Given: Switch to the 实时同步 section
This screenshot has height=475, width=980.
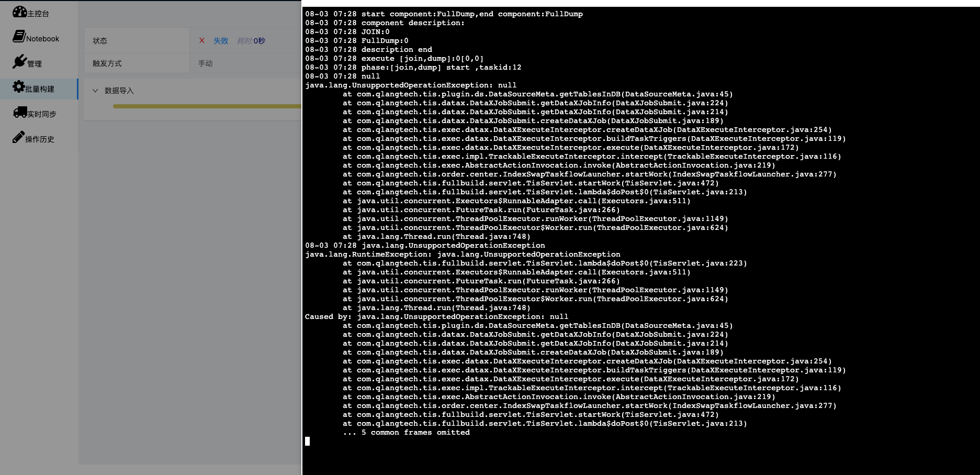Looking at the screenshot, I should 42,113.
